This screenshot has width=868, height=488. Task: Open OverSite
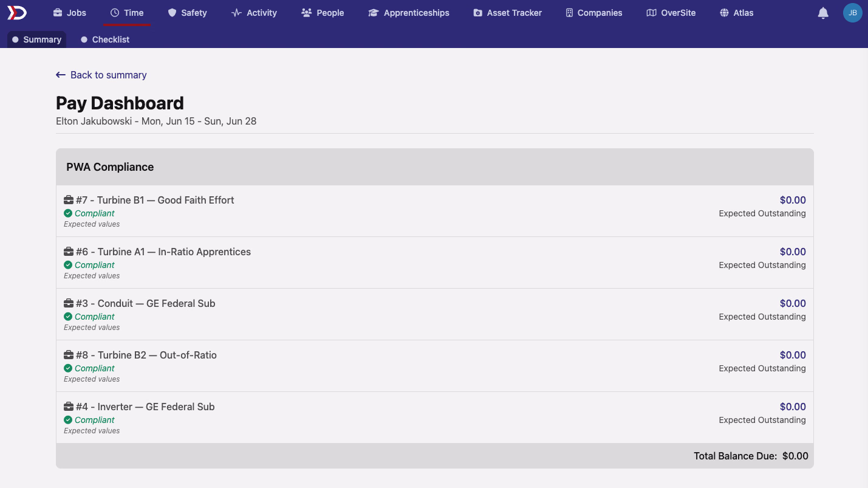[671, 13]
